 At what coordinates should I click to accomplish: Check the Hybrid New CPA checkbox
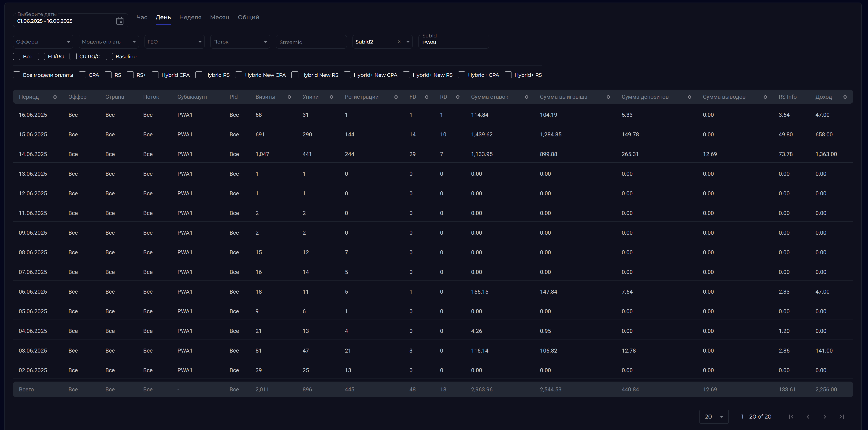coord(239,75)
